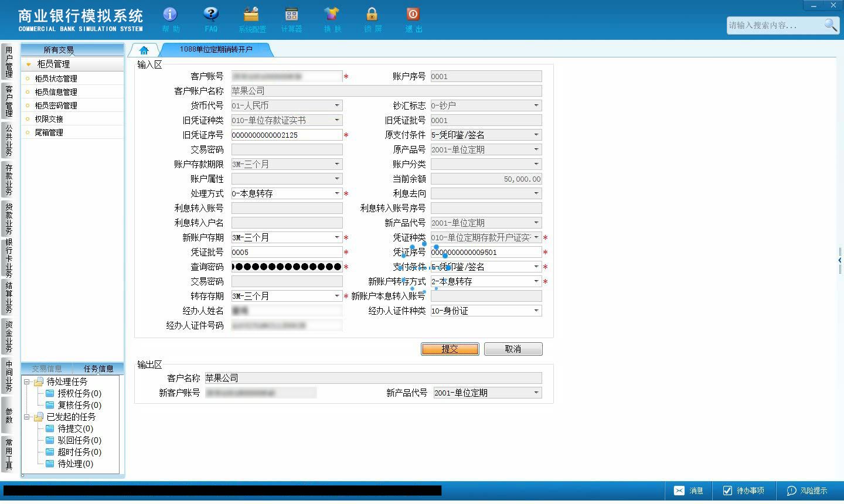Open the 支付条件 dropdown
The width and height of the screenshot is (844, 504).
pos(536,267)
